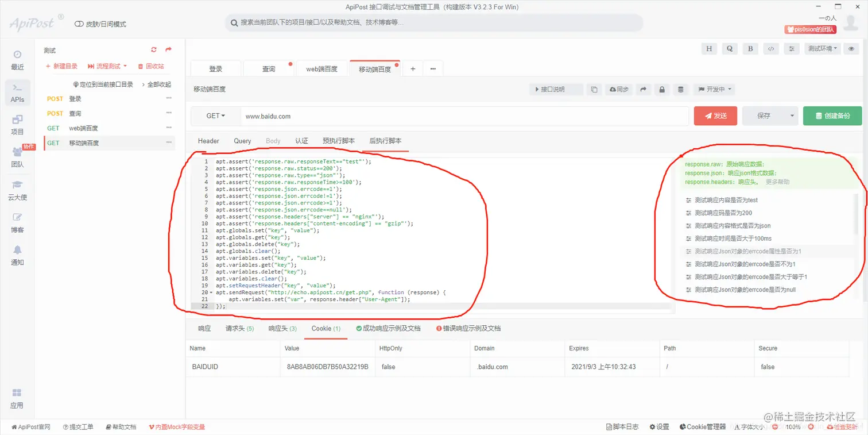
Task: Open the tab overflow menu
Action: coord(433,69)
